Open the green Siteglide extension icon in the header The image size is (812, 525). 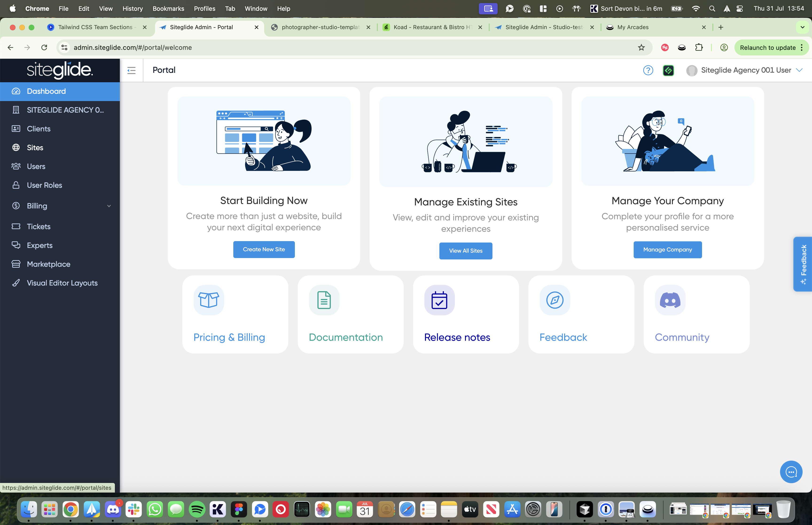click(668, 70)
